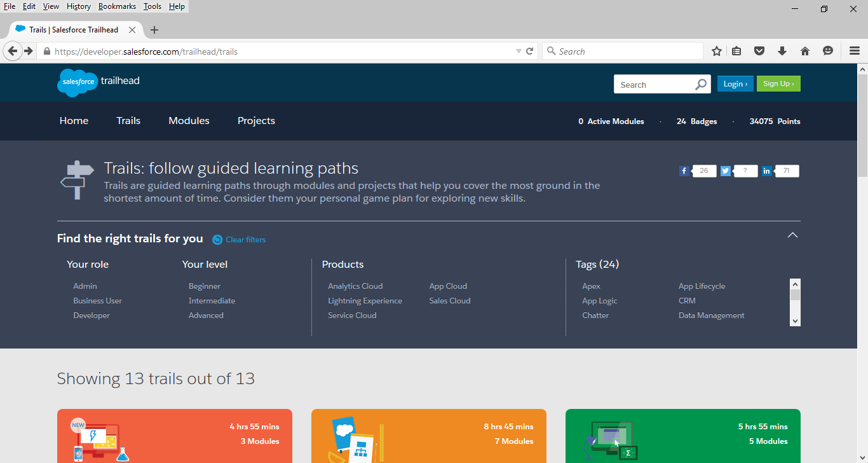The height and width of the screenshot is (463, 868).
Task: Select the Beginner level filter
Action: pos(205,286)
